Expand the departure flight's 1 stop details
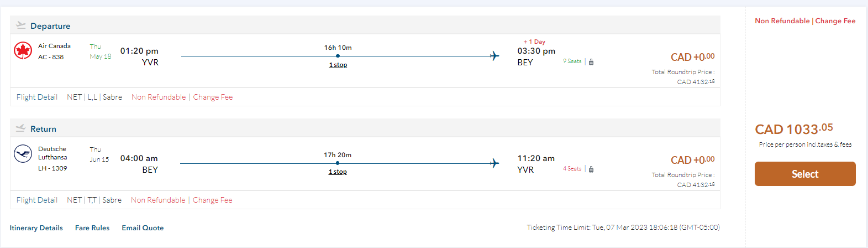Screen dimensions: 868x248 click(338, 65)
